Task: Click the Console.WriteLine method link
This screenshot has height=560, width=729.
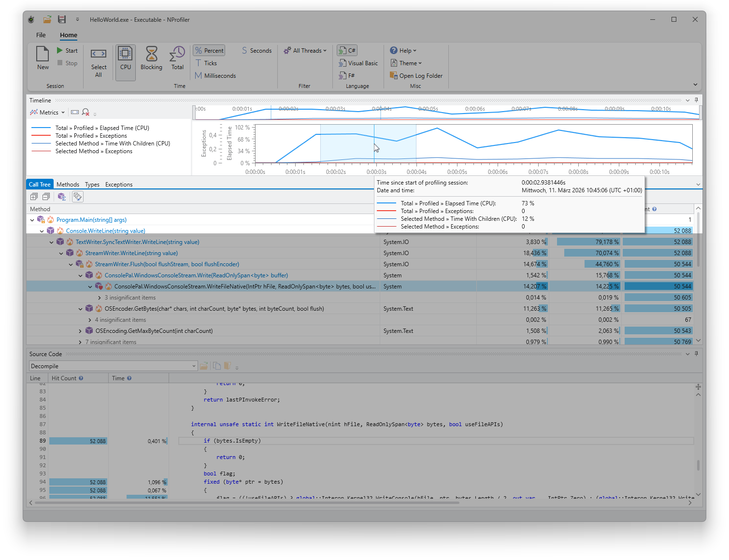Action: pos(105,231)
